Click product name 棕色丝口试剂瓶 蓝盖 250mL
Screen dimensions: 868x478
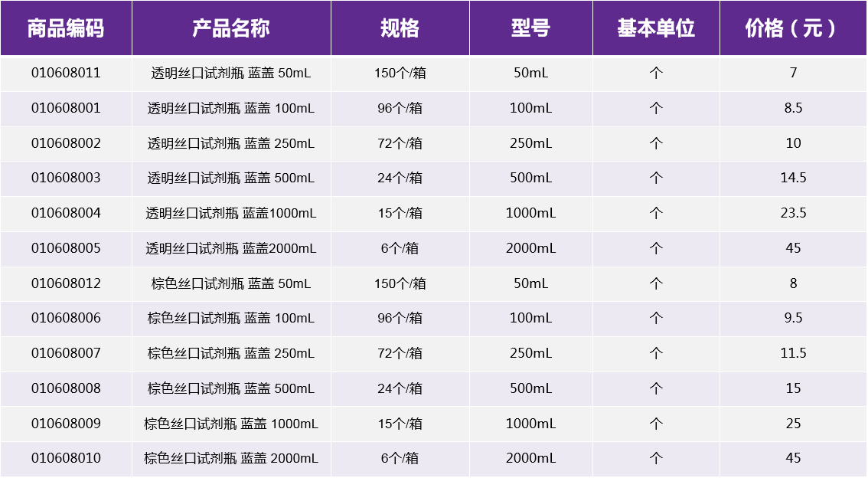click(x=231, y=353)
